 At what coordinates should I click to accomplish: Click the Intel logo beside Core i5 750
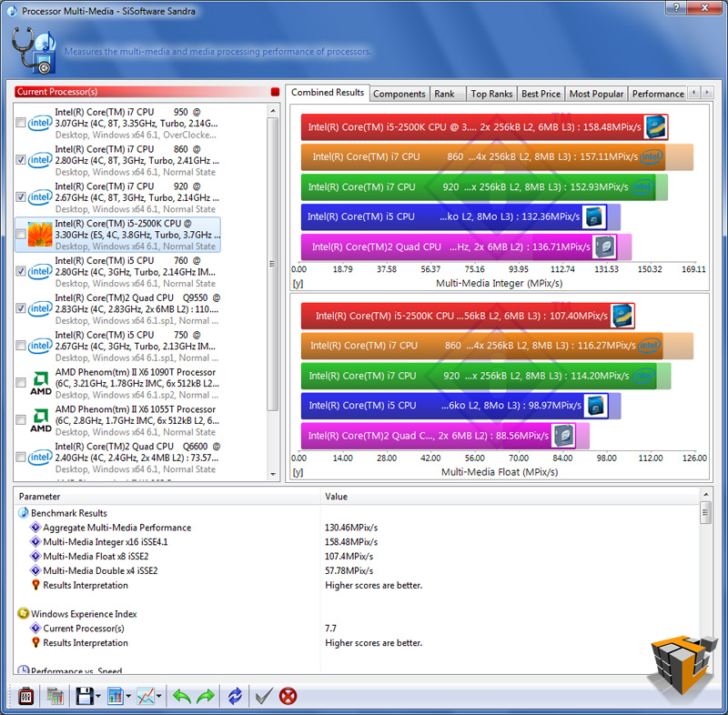[x=40, y=346]
